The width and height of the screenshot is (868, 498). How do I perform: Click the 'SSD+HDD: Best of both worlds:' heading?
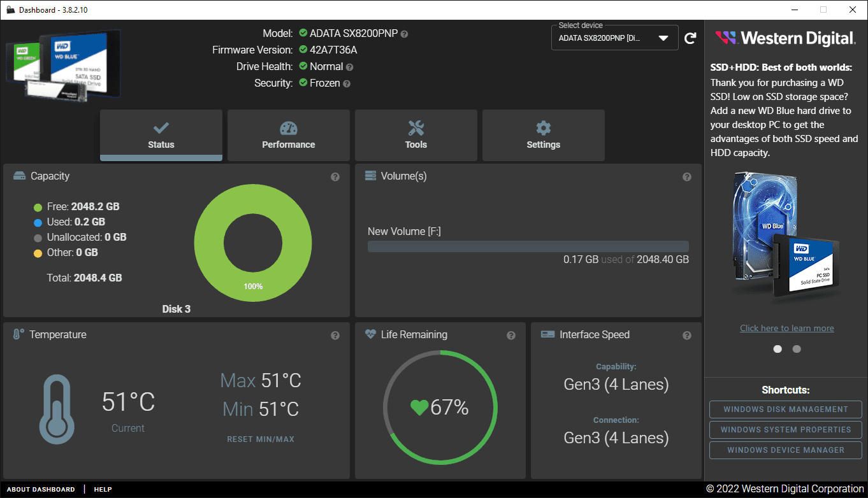pyautogui.click(x=781, y=68)
